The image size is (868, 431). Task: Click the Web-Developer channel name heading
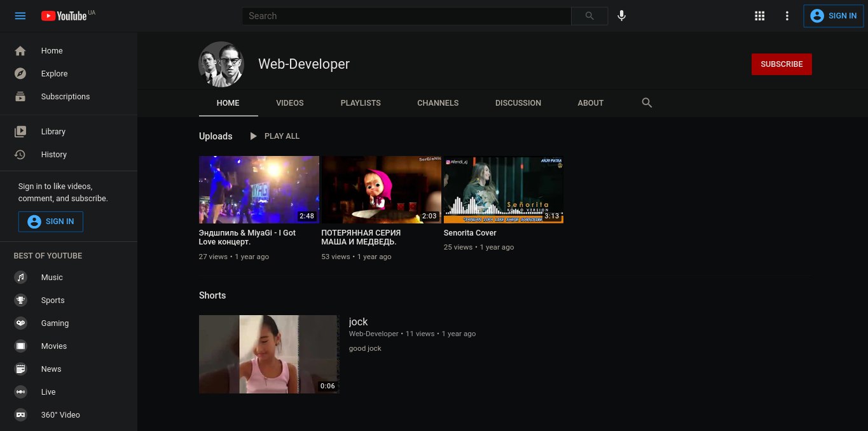coord(304,64)
